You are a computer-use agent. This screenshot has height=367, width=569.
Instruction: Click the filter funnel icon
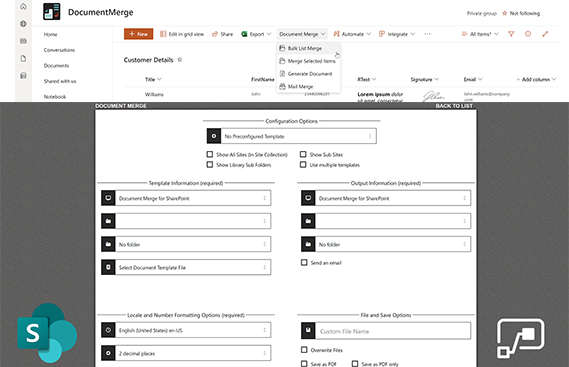coord(511,34)
